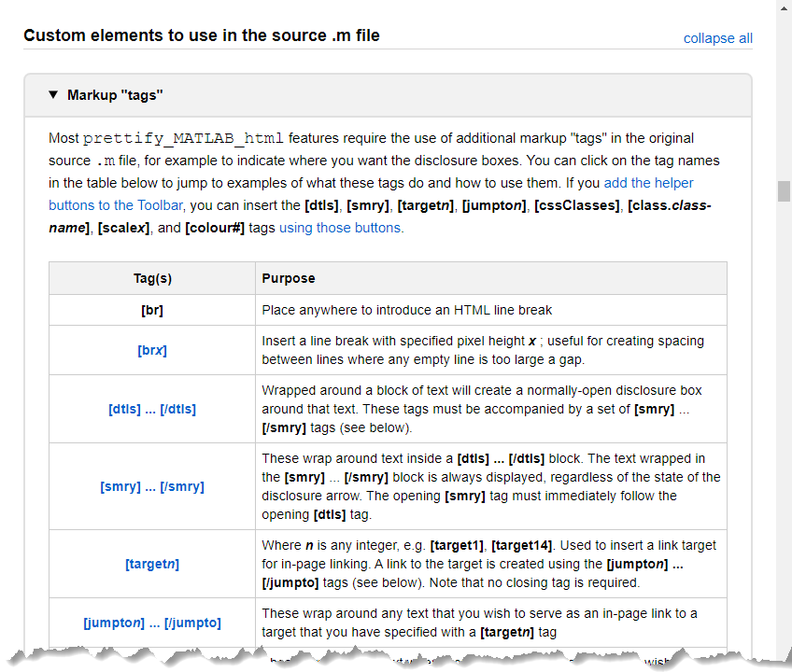792x672 pixels.
Task: Collapse the Markup "tags" disclosure triangle
Action: 53,95
